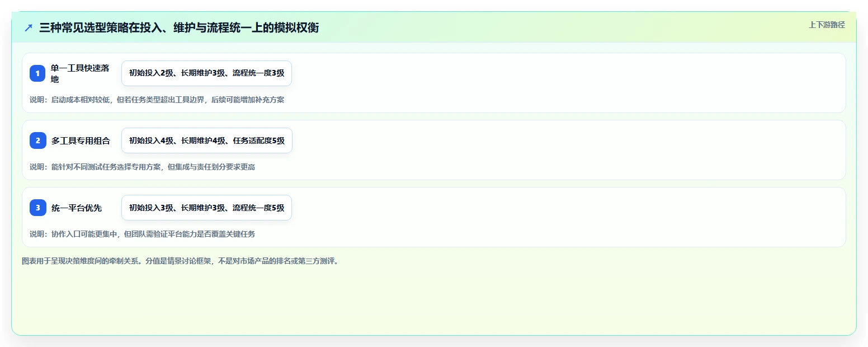This screenshot has height=347, width=868.
Task: Select the 单一工具快速落地 strategy name
Action: pyautogui.click(x=80, y=73)
